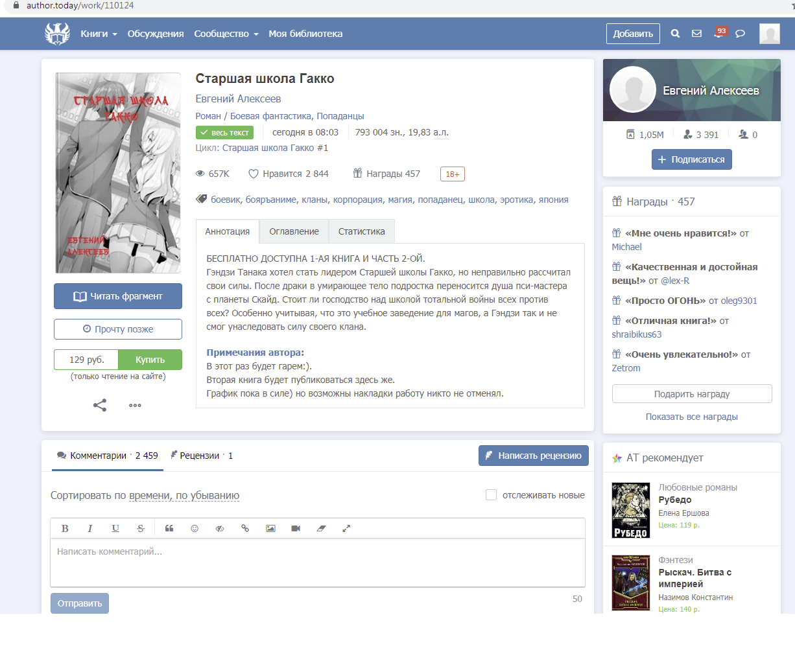This screenshot has height=672, width=795.
Task: Switch to the 'Оглавление' tab
Action: click(294, 231)
